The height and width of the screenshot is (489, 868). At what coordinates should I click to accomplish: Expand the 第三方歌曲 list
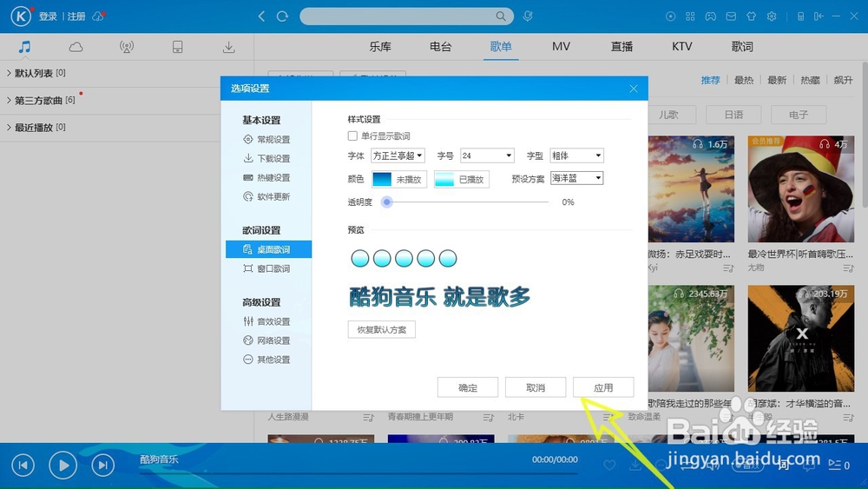[x=41, y=100]
